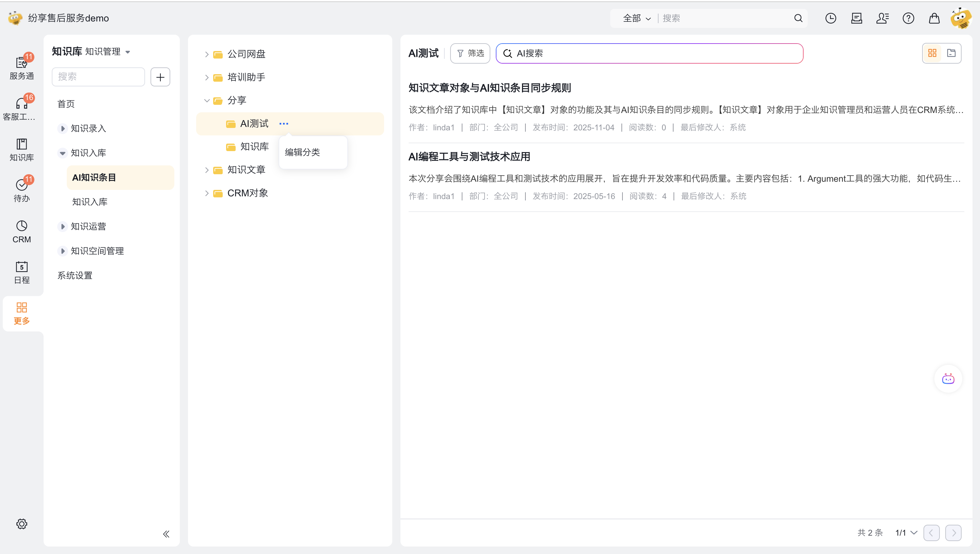The height and width of the screenshot is (554, 980).
Task: Switch to card grid view
Action: pos(932,53)
